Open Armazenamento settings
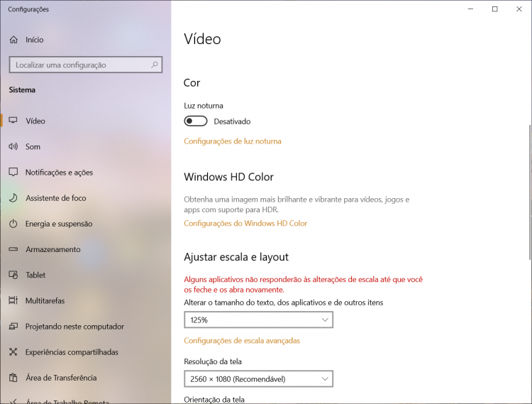The height and width of the screenshot is (404, 532). coord(86,249)
